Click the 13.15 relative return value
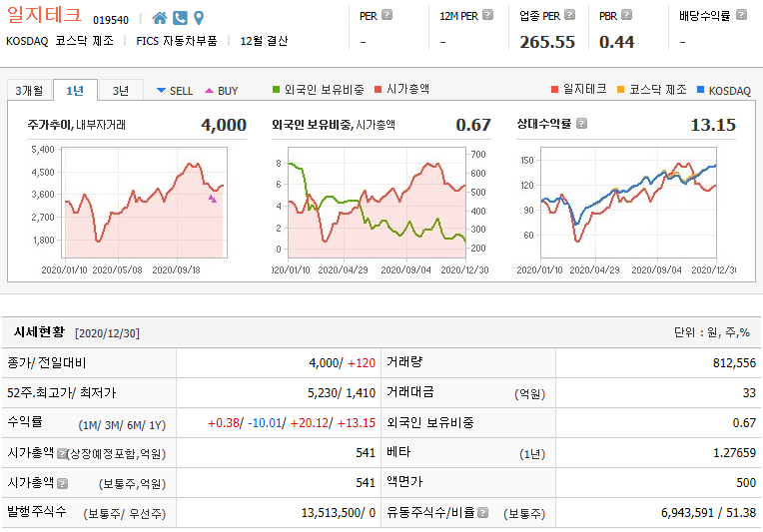Viewport: 763px width, 532px height. pos(713,125)
